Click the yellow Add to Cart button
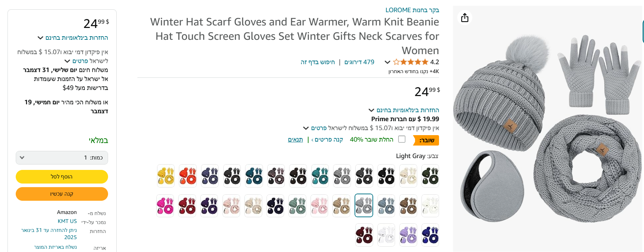Image resolution: width=644 pixels, height=252 pixels. pyautogui.click(x=62, y=177)
